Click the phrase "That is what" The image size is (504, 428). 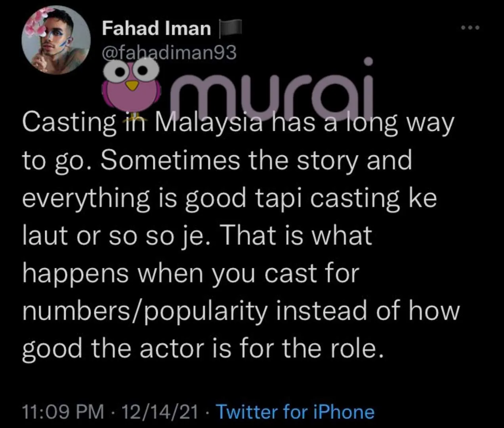tap(296, 235)
